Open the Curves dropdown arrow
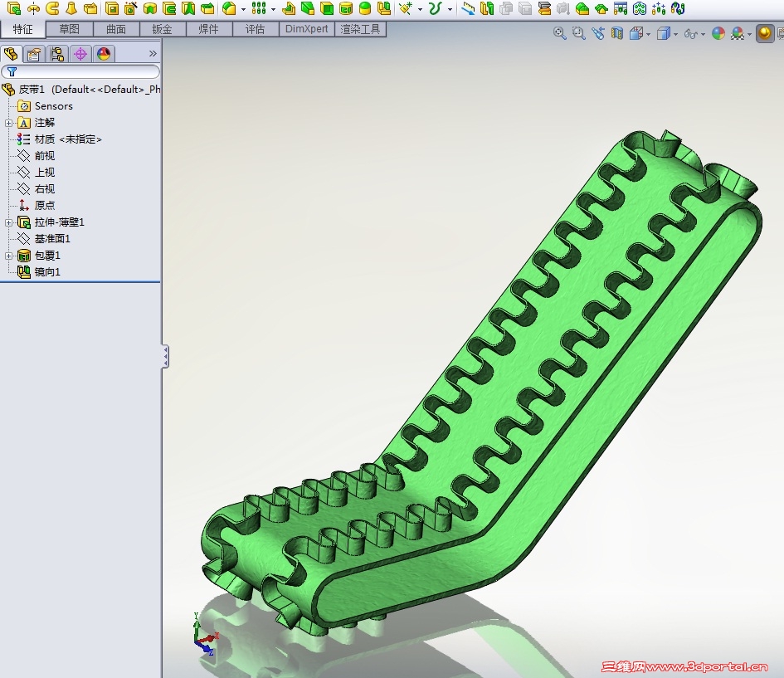 point(450,9)
